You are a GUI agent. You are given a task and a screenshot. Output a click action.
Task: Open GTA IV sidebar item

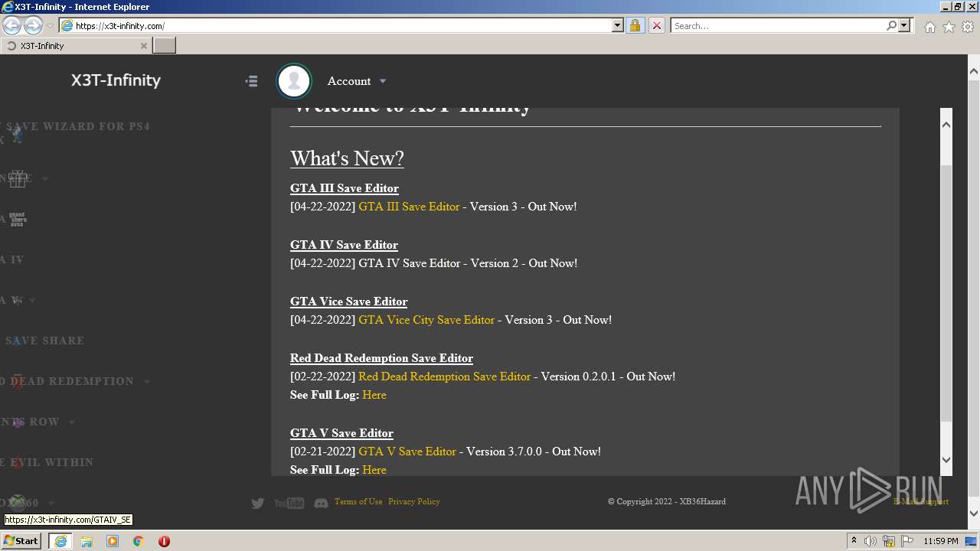click(x=12, y=259)
